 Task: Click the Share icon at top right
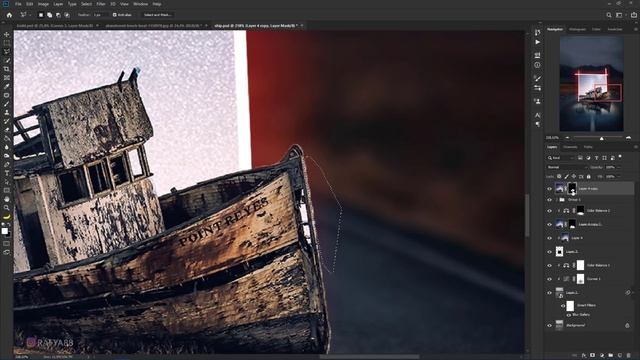tap(634, 15)
